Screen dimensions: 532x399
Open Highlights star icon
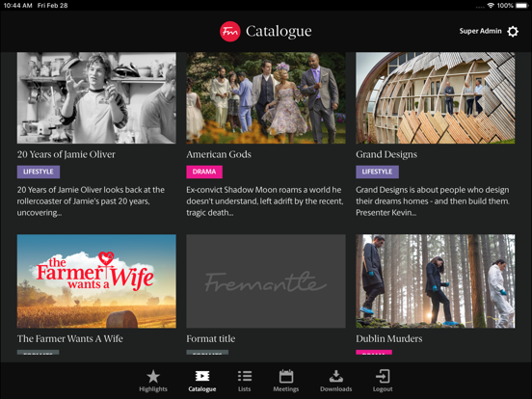[x=153, y=376]
